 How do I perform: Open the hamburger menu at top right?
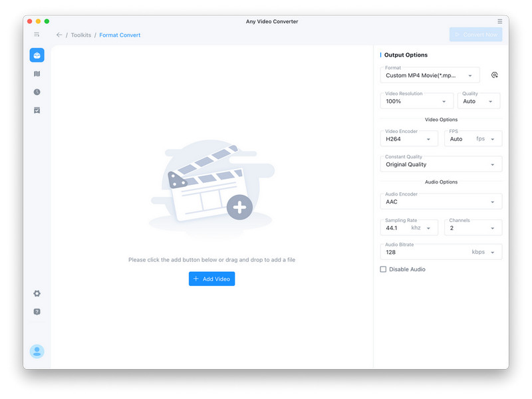coord(500,21)
